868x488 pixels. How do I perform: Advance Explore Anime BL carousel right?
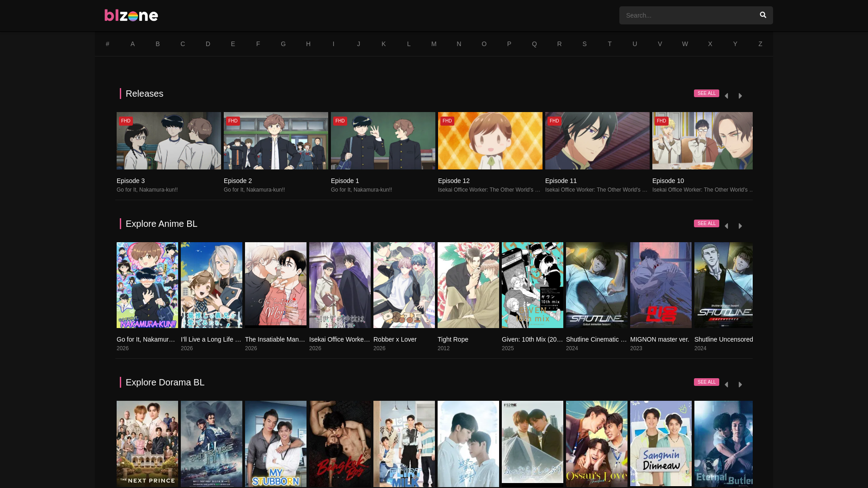pyautogui.click(x=740, y=226)
